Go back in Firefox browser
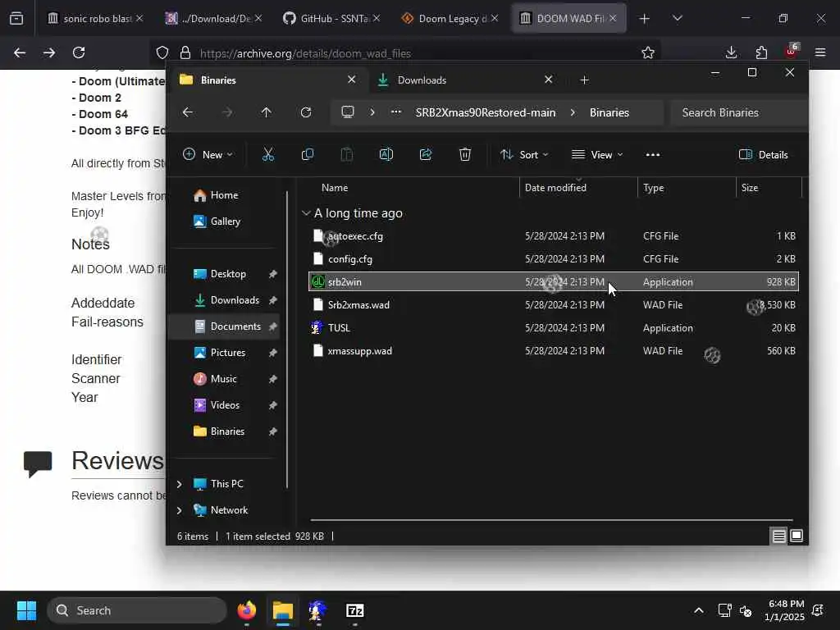The image size is (840, 630). click(20, 52)
